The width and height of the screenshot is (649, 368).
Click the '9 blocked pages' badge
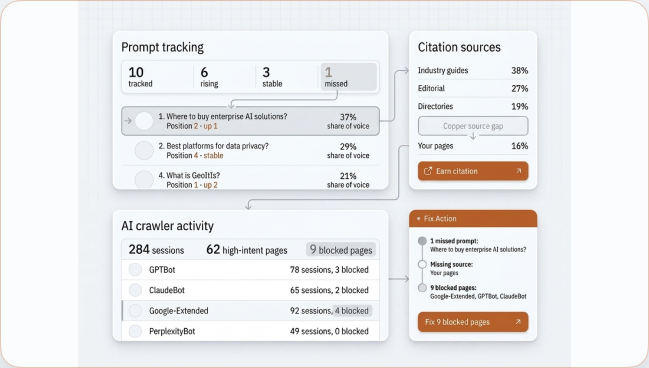point(341,250)
